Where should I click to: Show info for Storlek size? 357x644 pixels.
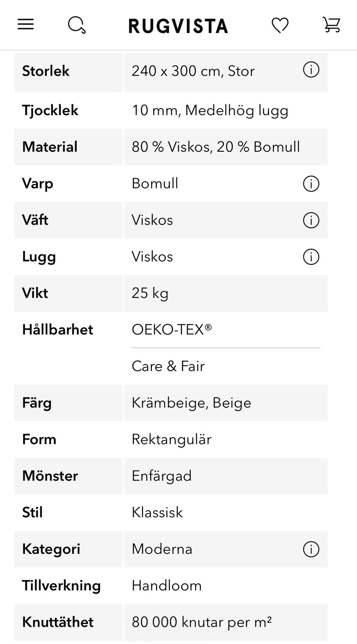pyautogui.click(x=311, y=70)
